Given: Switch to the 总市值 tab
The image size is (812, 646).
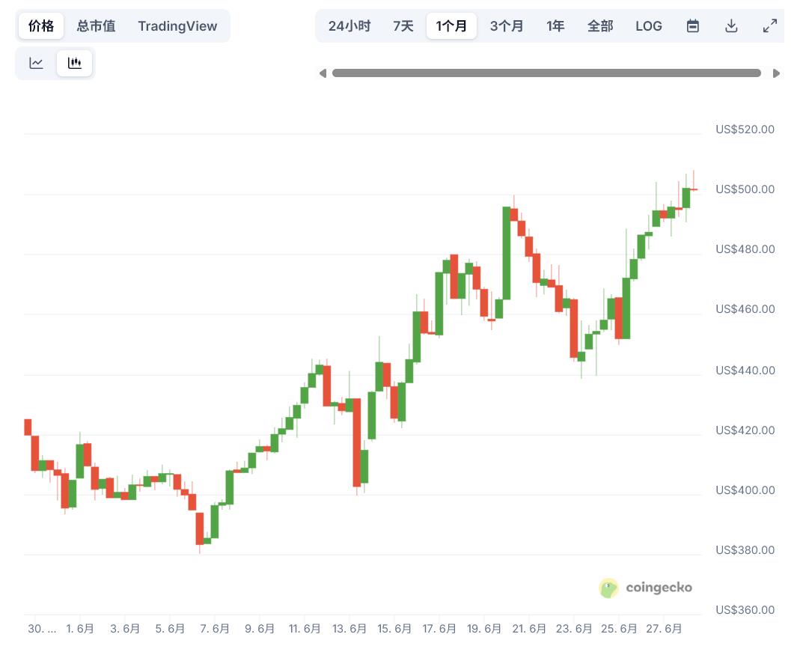Looking at the screenshot, I should pos(96,26).
